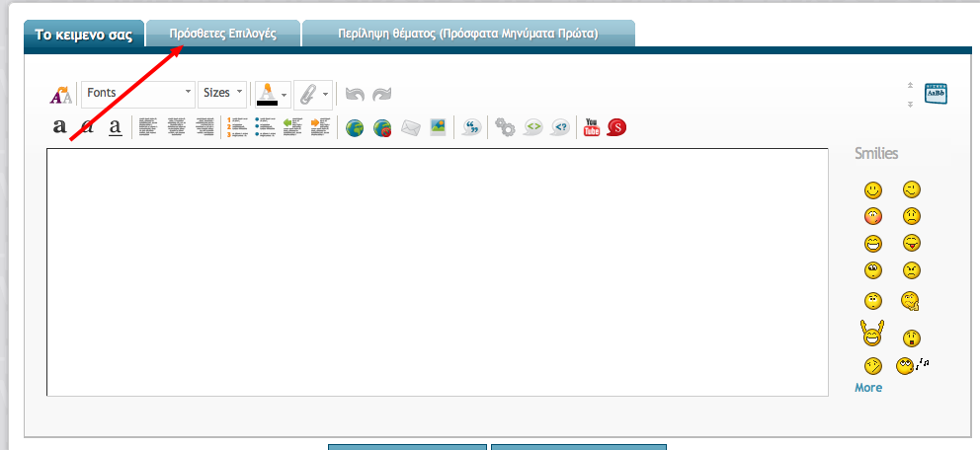Viewport: 980px width, 450px height.
Task: Show more smilies via More link
Action: click(x=868, y=388)
